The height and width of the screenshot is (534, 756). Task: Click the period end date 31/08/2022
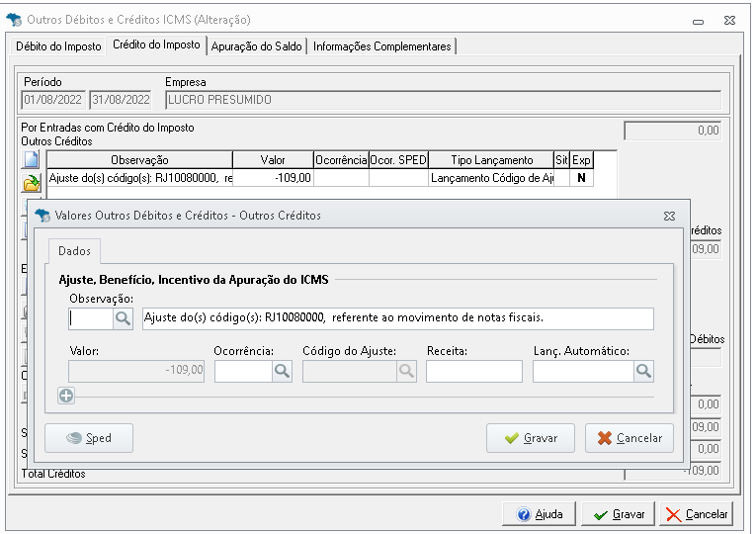point(121,100)
